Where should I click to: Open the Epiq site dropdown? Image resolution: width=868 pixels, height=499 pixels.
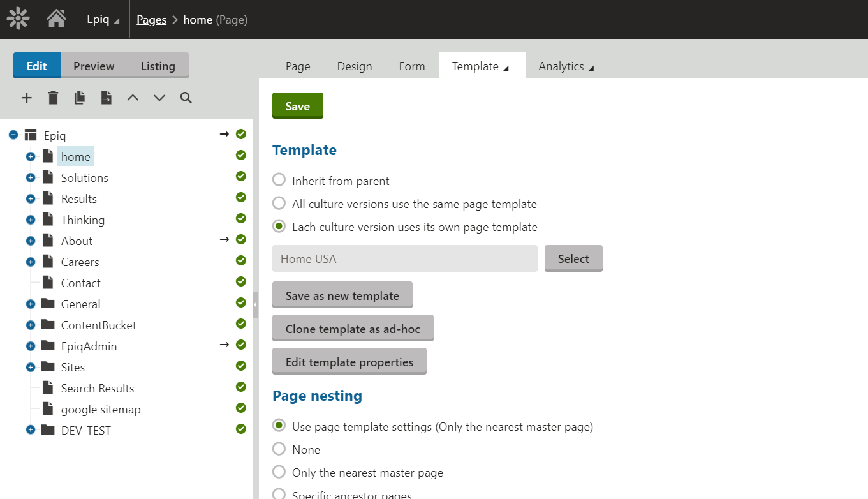point(103,20)
